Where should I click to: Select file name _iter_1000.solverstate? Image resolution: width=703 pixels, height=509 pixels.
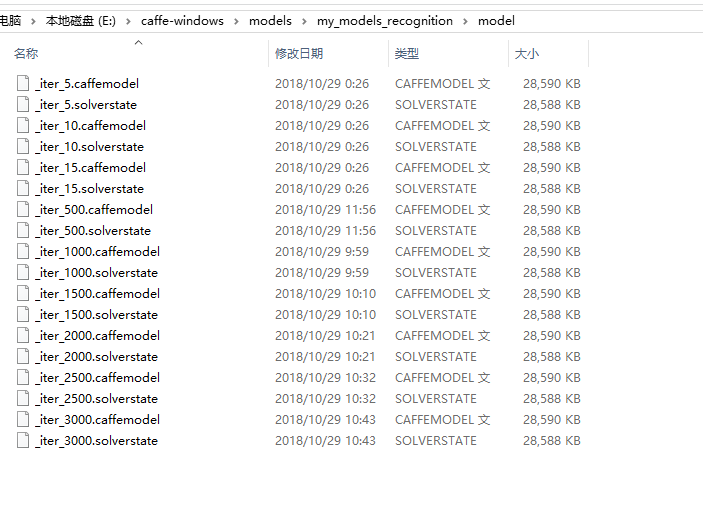click(97, 273)
